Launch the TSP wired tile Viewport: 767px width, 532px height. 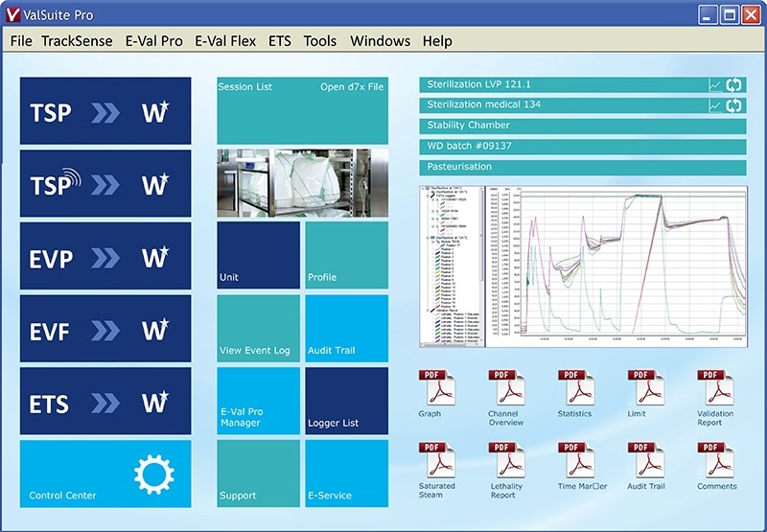pyautogui.click(x=105, y=111)
